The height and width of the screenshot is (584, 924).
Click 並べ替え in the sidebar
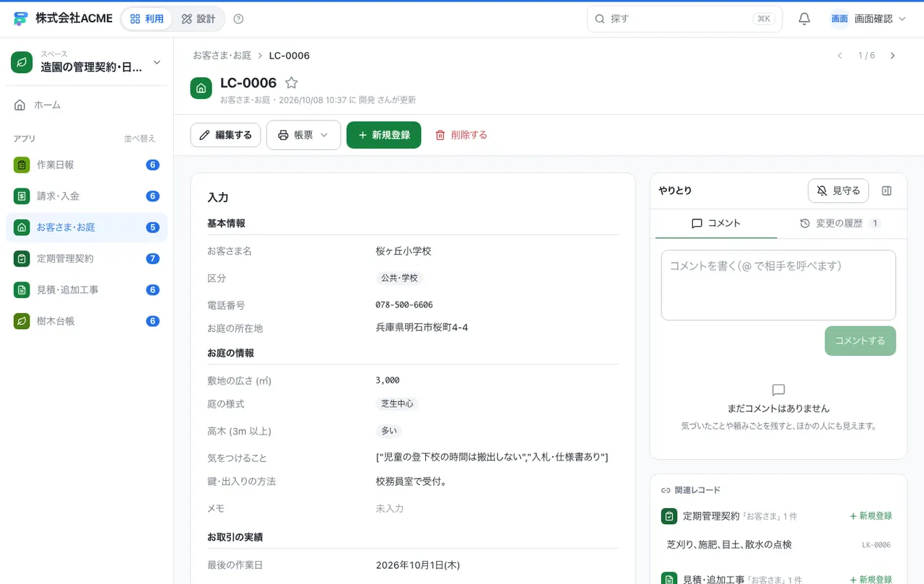click(x=139, y=139)
